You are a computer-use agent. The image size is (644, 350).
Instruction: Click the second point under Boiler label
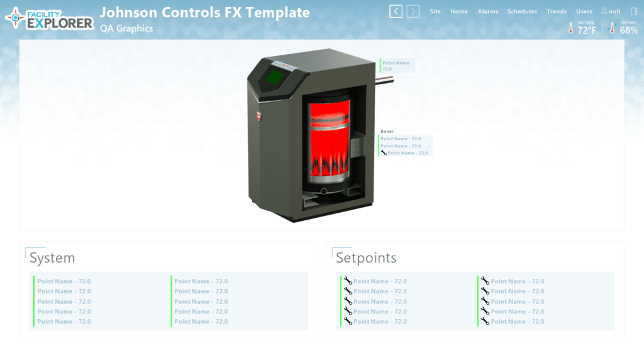401,146
